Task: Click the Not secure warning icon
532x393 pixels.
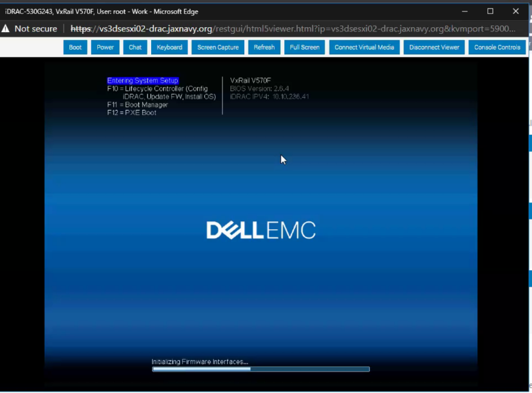Action: click(5, 28)
